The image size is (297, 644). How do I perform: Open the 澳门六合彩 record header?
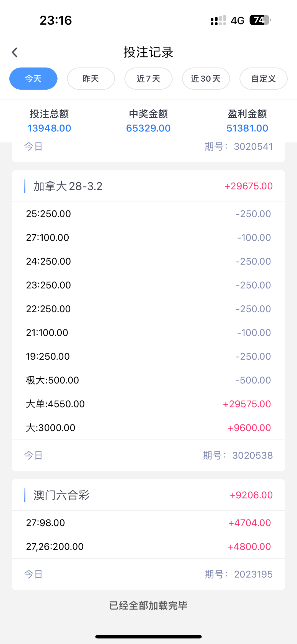point(61,495)
